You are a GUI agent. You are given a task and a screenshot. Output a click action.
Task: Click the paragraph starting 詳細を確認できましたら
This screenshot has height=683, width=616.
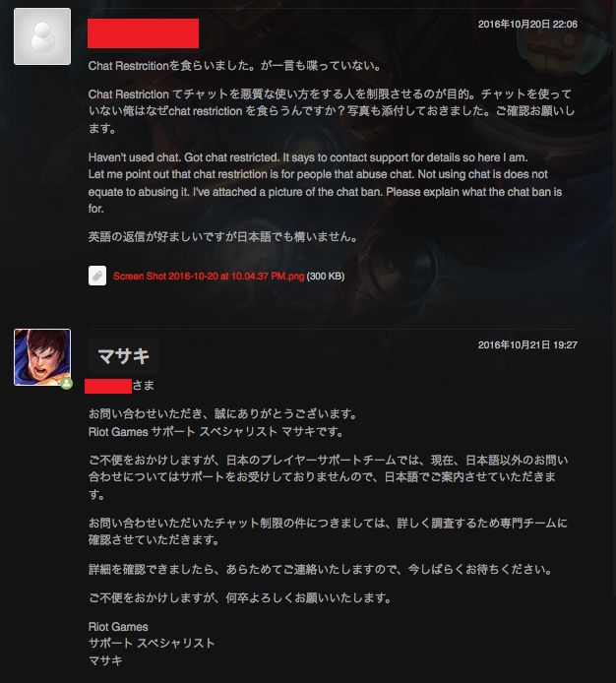coord(321,569)
